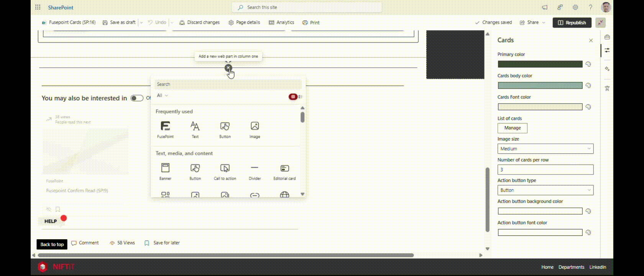644x276 pixels.
Task: Insert a Divider web part
Action: (x=255, y=168)
